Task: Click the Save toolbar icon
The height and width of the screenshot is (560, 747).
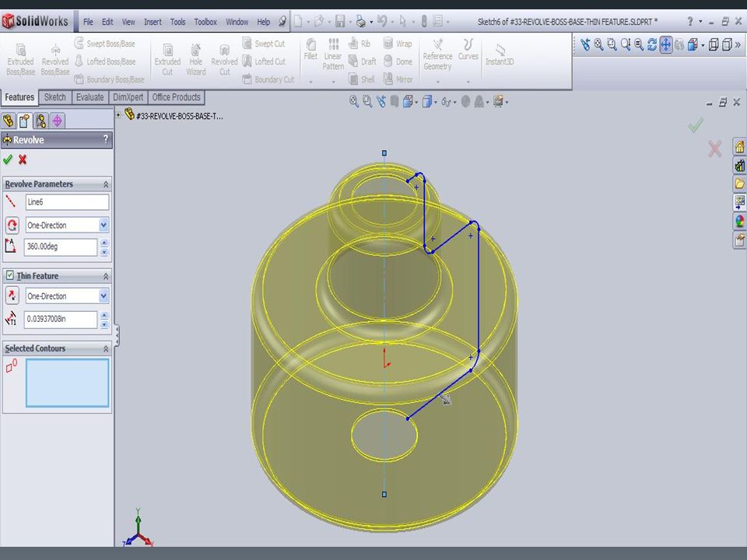Action: pos(340,22)
